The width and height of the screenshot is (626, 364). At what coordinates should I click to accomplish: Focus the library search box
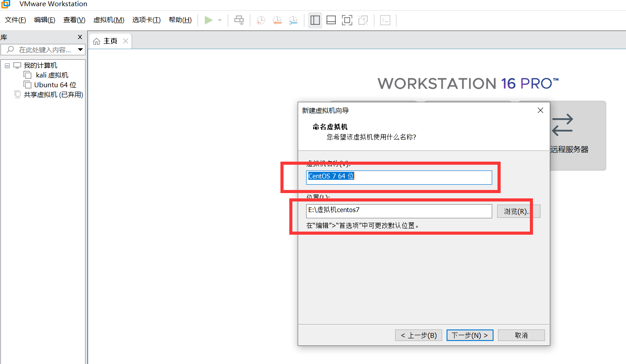[43, 50]
